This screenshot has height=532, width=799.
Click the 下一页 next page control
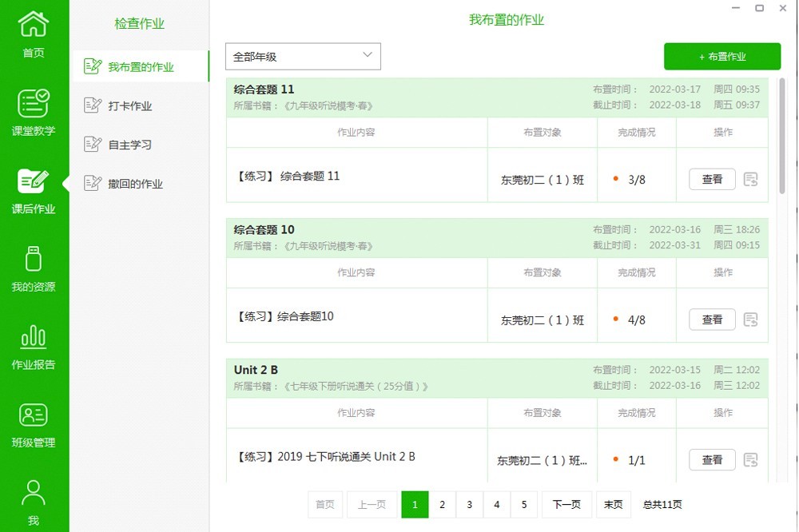[566, 504]
